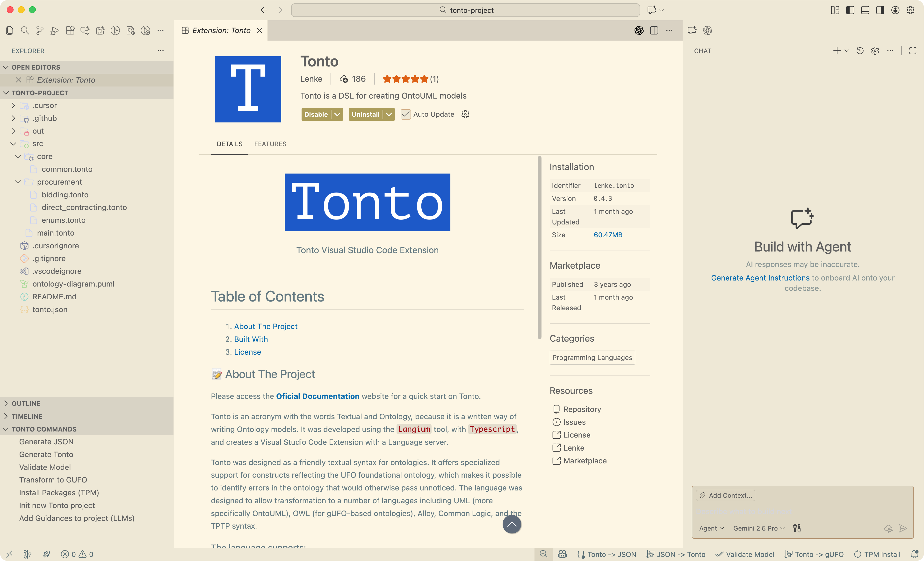Open the Extensions view icon

[70, 30]
